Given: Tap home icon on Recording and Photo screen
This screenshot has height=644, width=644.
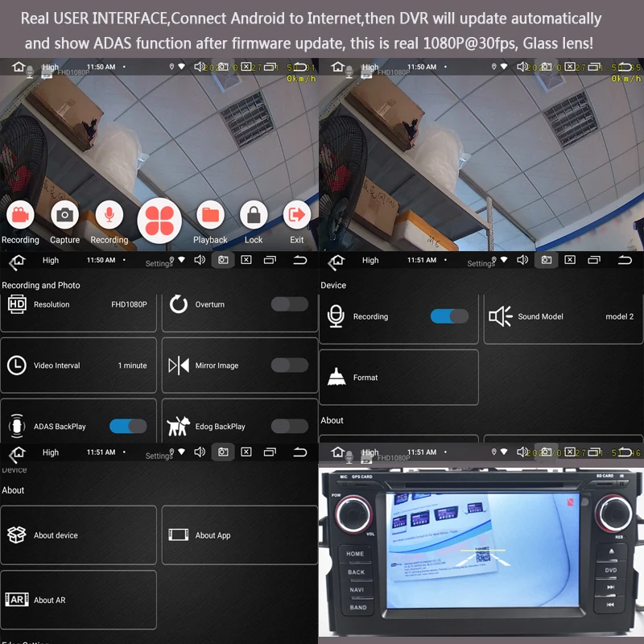Looking at the screenshot, I should (19, 260).
